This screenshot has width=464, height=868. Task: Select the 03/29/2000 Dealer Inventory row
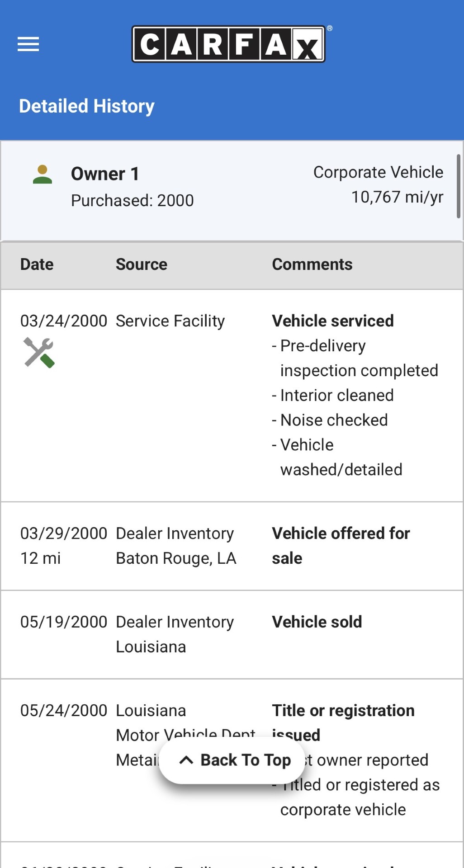pos(175,546)
